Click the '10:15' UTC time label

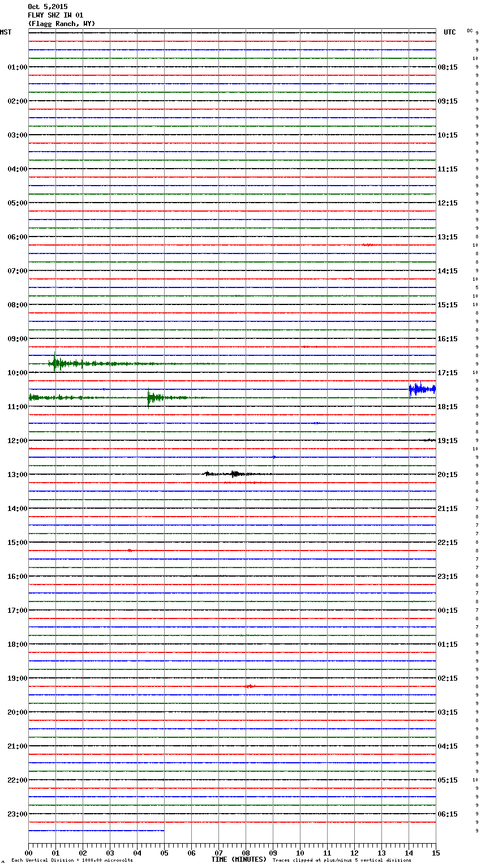(448, 135)
